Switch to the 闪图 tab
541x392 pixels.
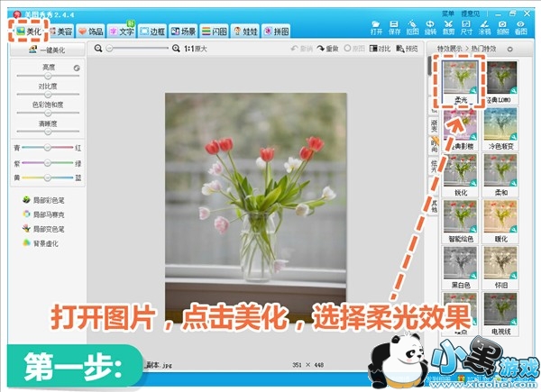pyautogui.click(x=215, y=32)
